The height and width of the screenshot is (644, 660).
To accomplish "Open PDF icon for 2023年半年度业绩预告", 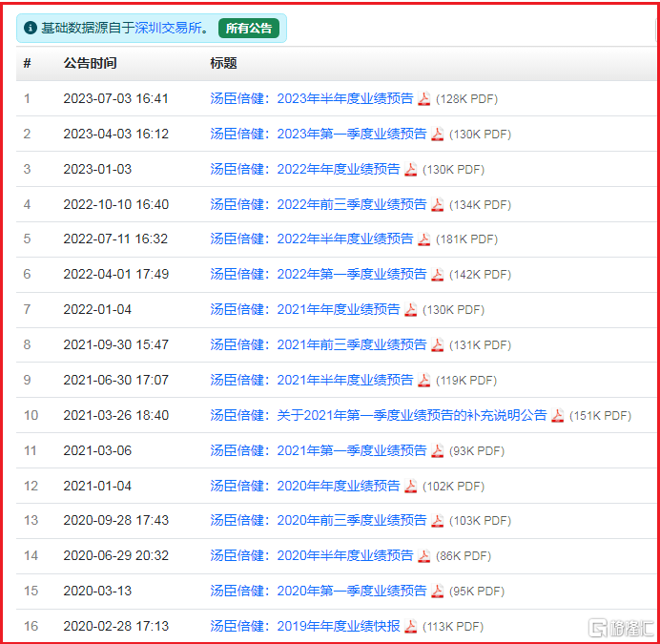I will (x=423, y=99).
